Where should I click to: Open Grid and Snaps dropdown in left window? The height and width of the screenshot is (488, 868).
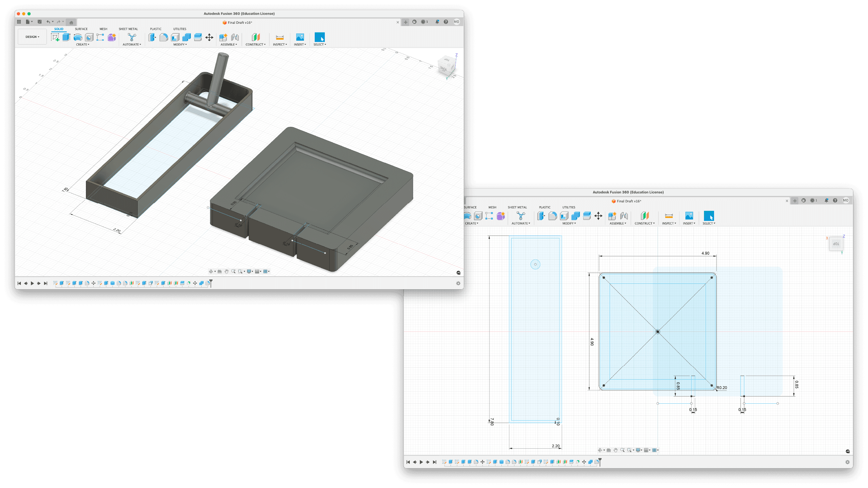[258, 271]
